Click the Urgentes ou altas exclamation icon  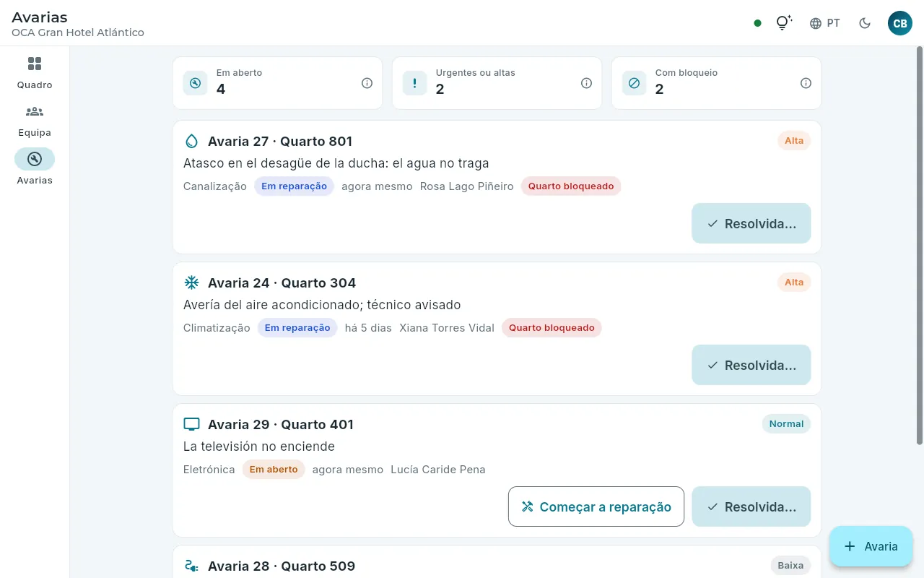coord(414,83)
